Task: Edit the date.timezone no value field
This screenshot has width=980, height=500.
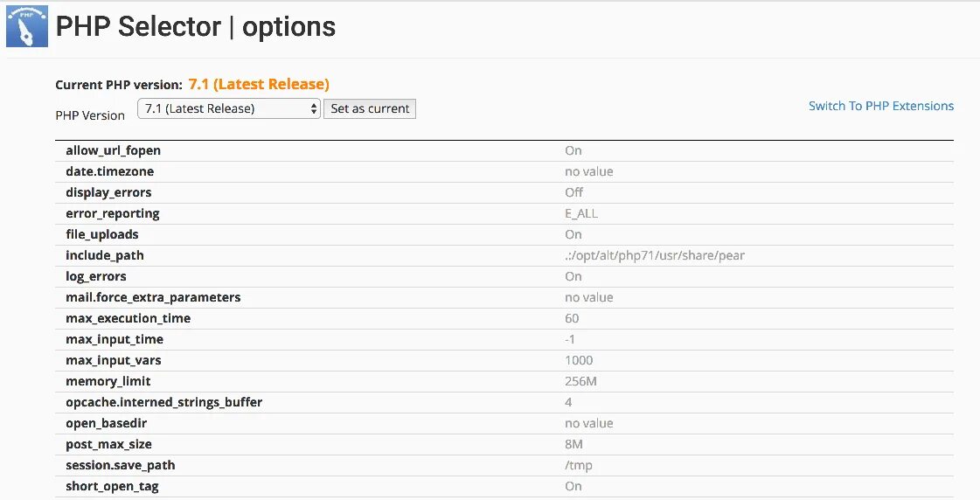Action: (x=588, y=171)
